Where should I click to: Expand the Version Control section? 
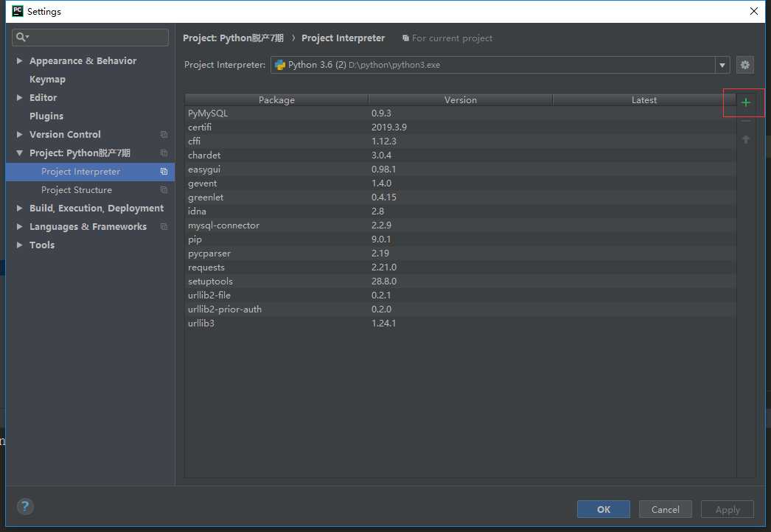tap(19, 134)
